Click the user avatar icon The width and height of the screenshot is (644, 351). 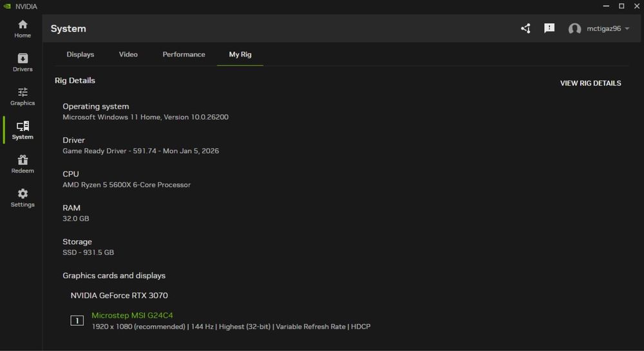(574, 29)
